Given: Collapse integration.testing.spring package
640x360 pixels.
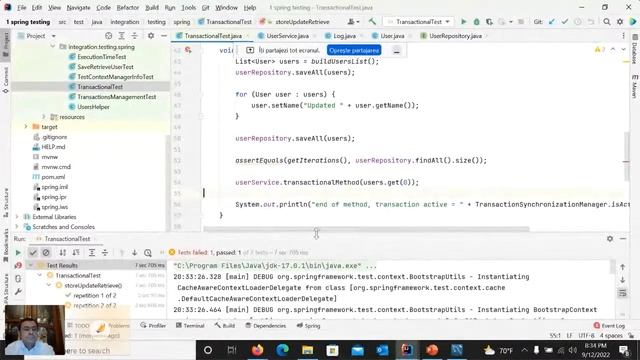Looking at the screenshot, I should [53, 47].
